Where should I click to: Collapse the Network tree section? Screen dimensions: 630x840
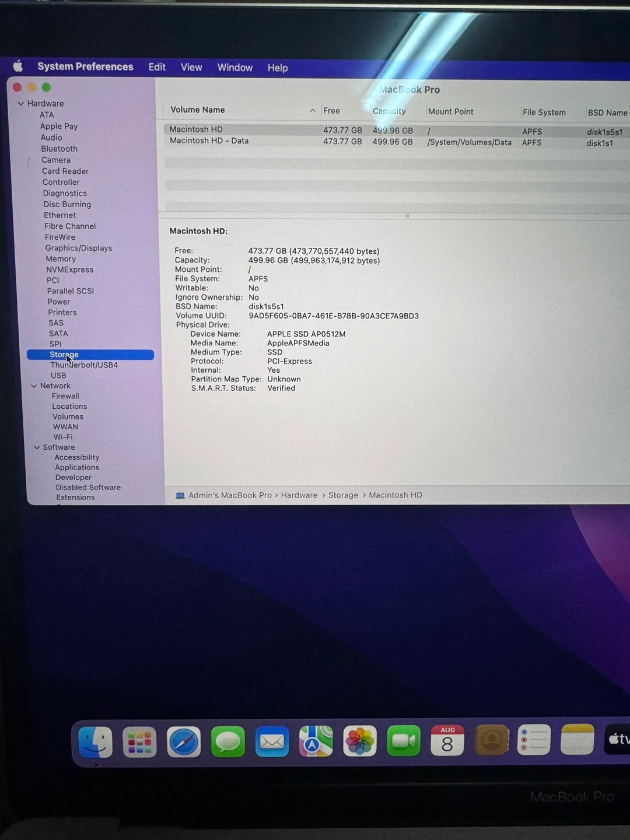(x=34, y=386)
